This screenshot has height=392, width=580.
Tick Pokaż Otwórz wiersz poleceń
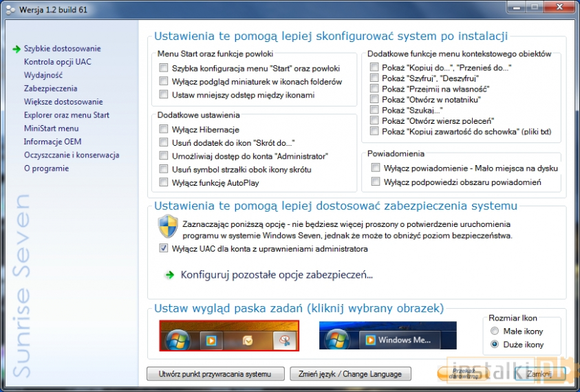click(374, 120)
